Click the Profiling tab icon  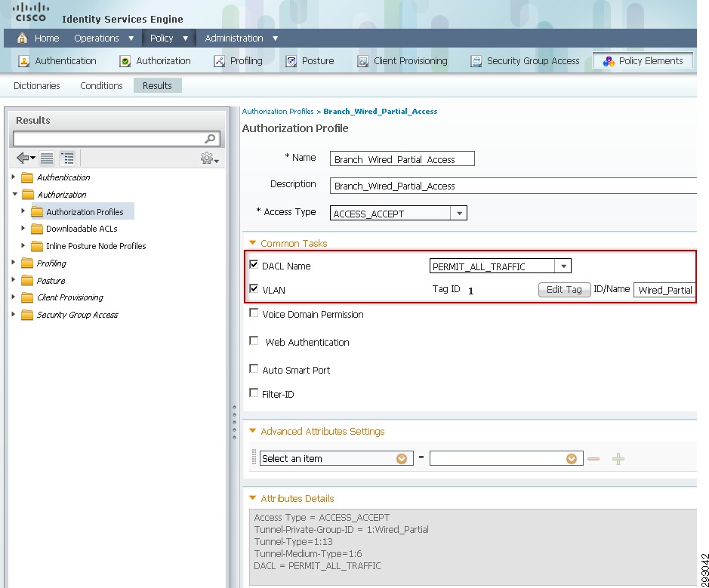point(219,61)
